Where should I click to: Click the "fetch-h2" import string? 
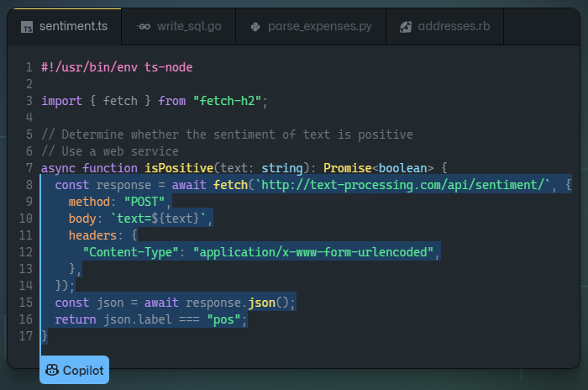point(228,101)
